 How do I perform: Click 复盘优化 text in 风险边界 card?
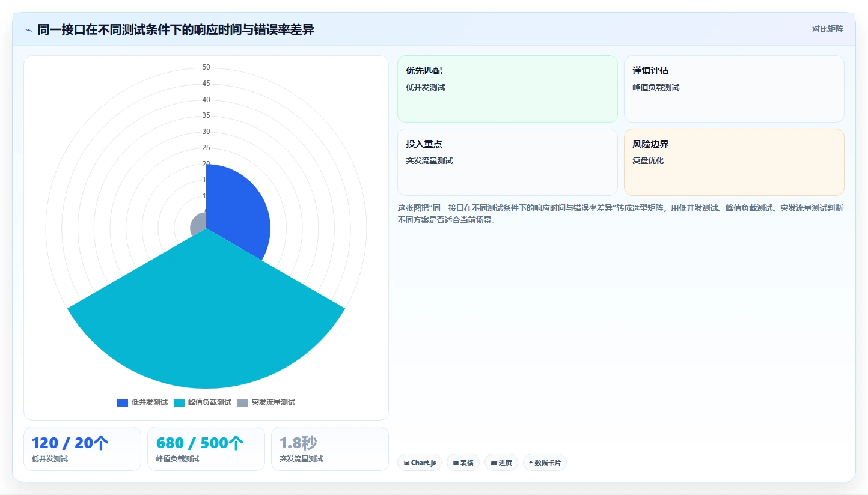[x=648, y=160]
